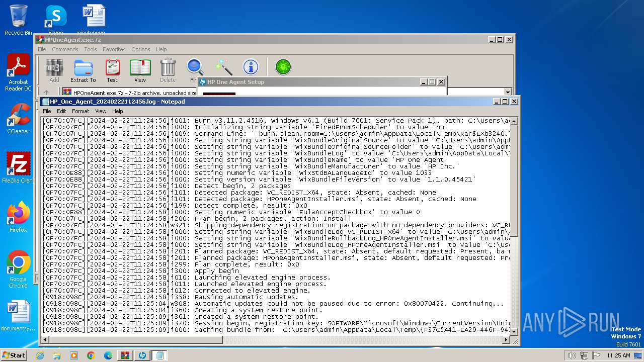
Task: Click log line 'Pausing automatic updates.'
Action: coord(246,297)
